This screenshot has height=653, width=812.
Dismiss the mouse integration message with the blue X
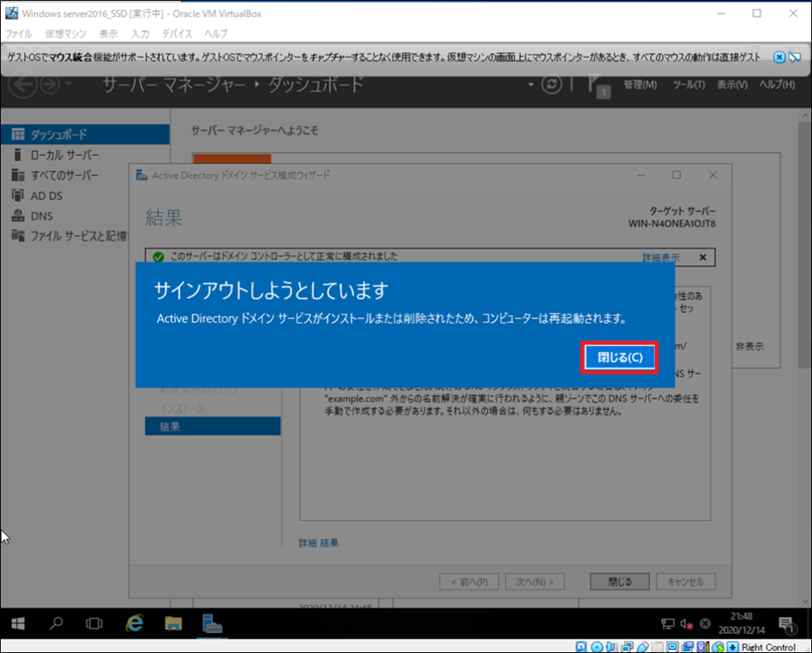[x=779, y=57]
